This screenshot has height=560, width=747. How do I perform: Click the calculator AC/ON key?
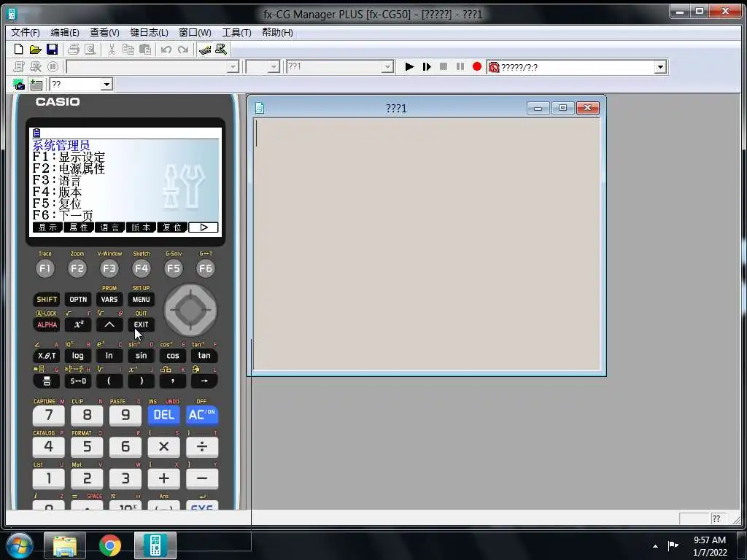point(201,415)
